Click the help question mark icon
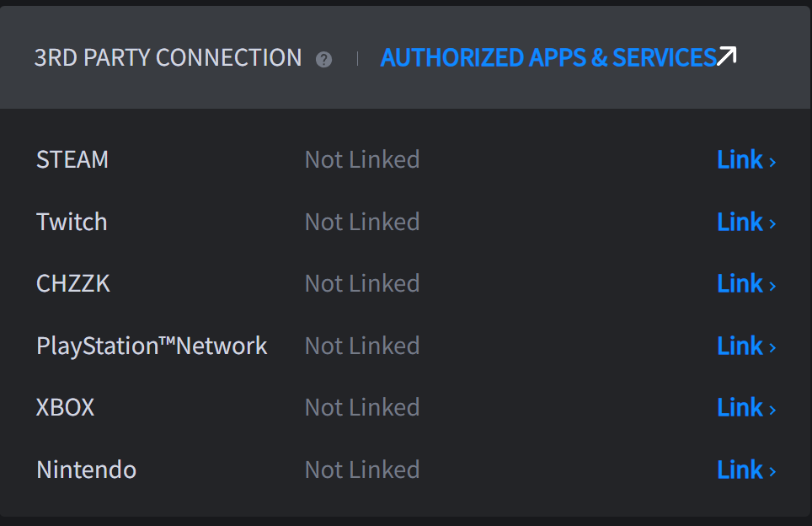The height and width of the screenshot is (526, 812). [x=323, y=59]
